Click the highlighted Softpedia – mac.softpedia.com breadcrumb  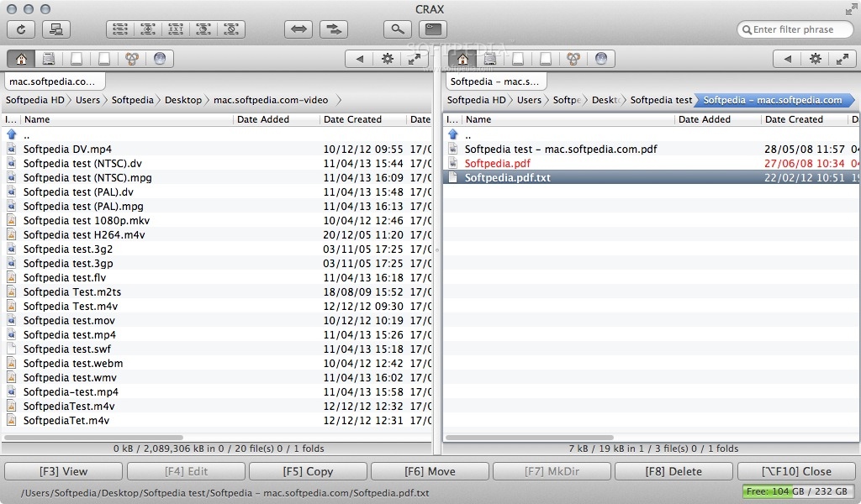[773, 100]
